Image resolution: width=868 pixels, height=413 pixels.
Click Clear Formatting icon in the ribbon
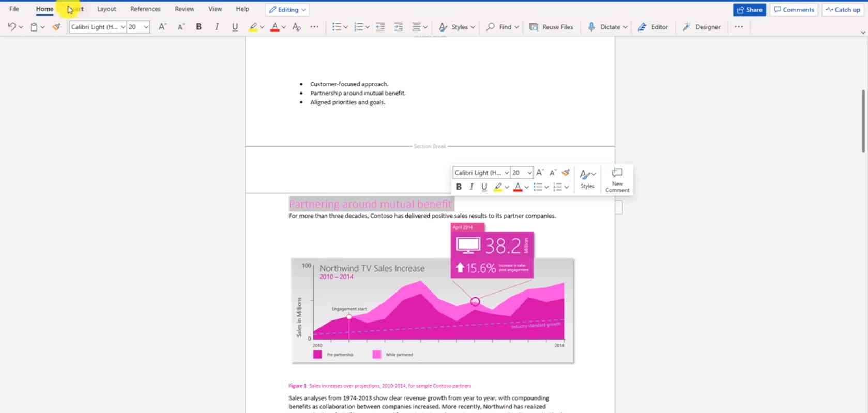point(296,27)
